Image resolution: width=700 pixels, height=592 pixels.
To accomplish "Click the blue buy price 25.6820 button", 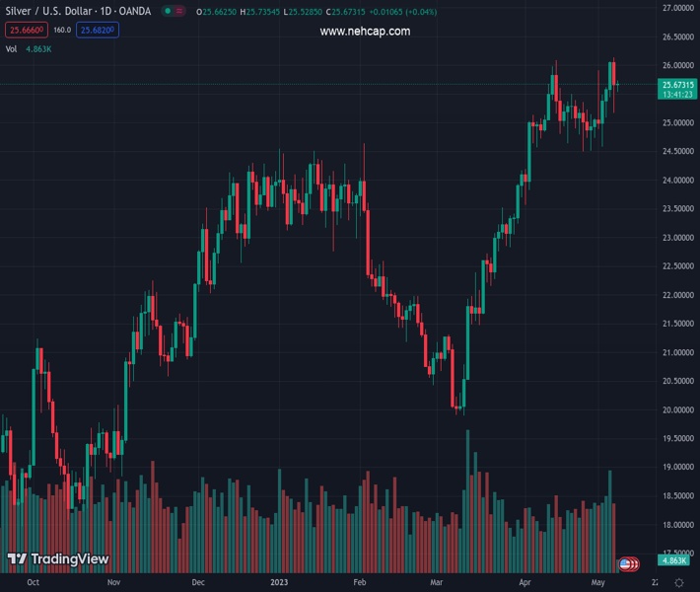I will [99, 31].
